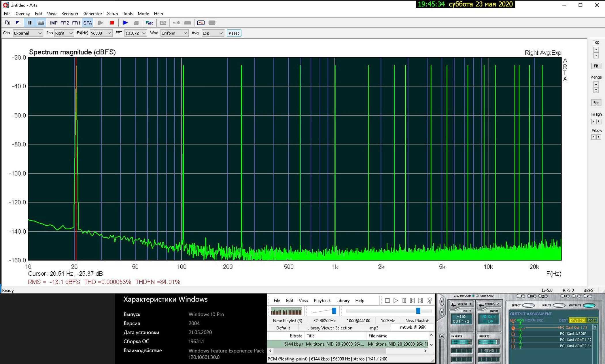
Task: Click the gray generator stop square icon
Action: 137,23
